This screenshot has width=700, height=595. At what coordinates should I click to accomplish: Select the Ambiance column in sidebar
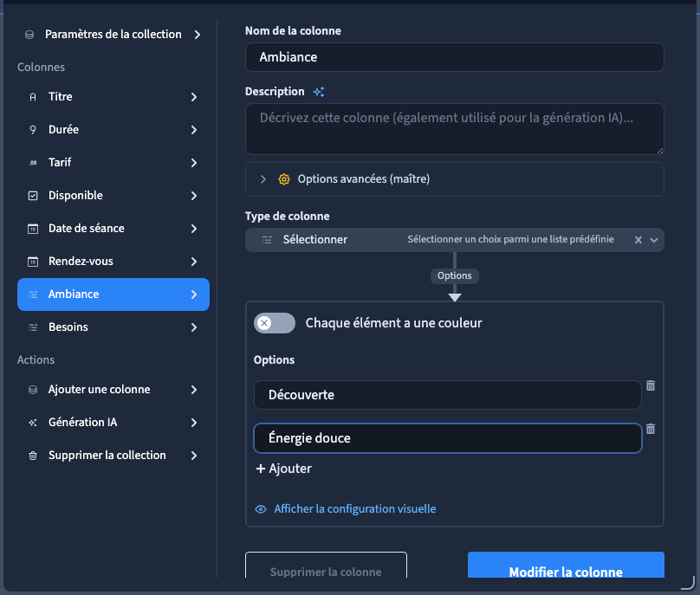click(x=113, y=294)
